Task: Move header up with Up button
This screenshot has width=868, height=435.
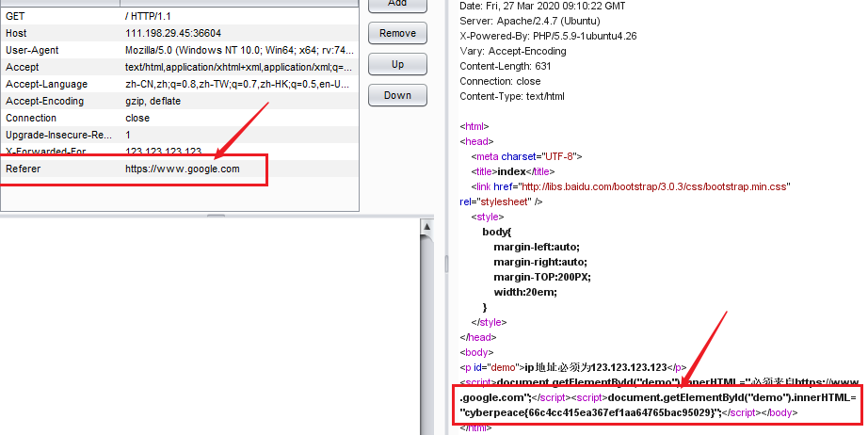Action: (397, 64)
